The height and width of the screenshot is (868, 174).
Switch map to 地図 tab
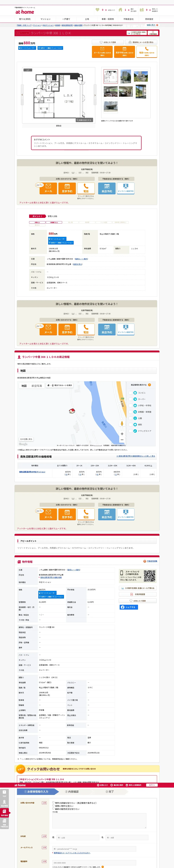click(24, 386)
